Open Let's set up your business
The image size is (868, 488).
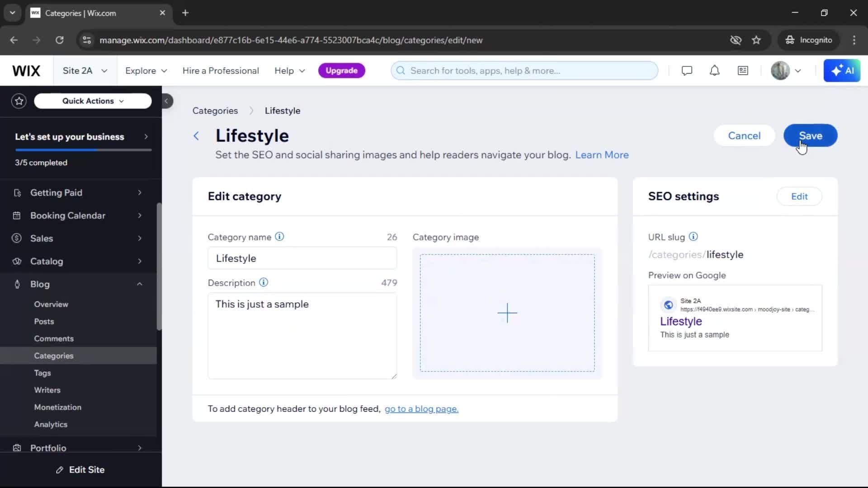point(81,137)
